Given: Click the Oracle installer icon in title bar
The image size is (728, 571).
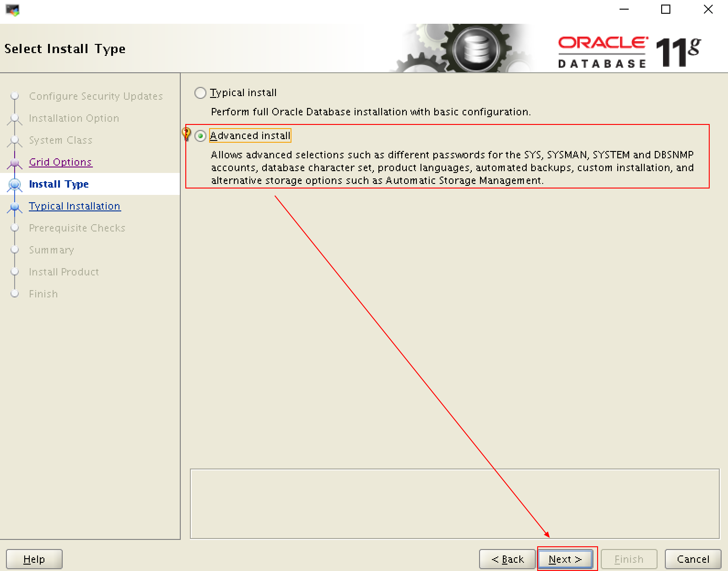Looking at the screenshot, I should pyautogui.click(x=12, y=10).
